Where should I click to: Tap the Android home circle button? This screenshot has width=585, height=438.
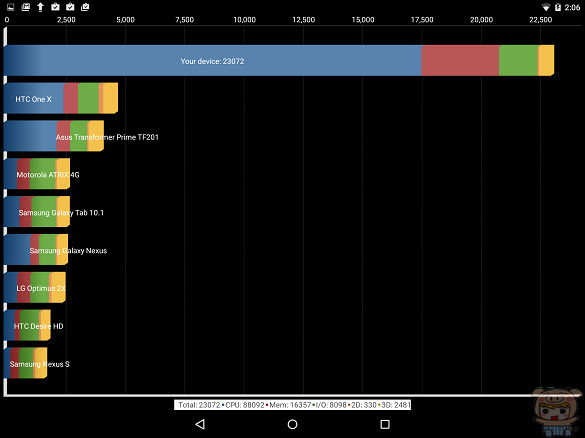[292, 424]
